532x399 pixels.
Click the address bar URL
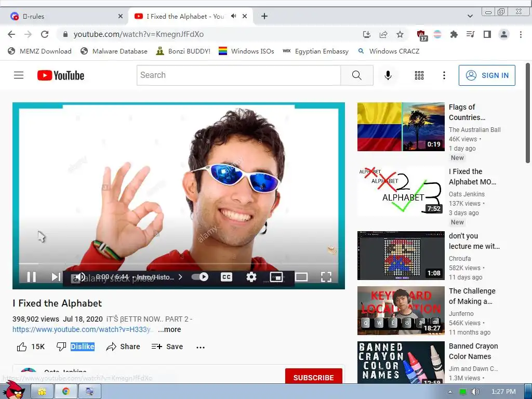click(x=138, y=34)
